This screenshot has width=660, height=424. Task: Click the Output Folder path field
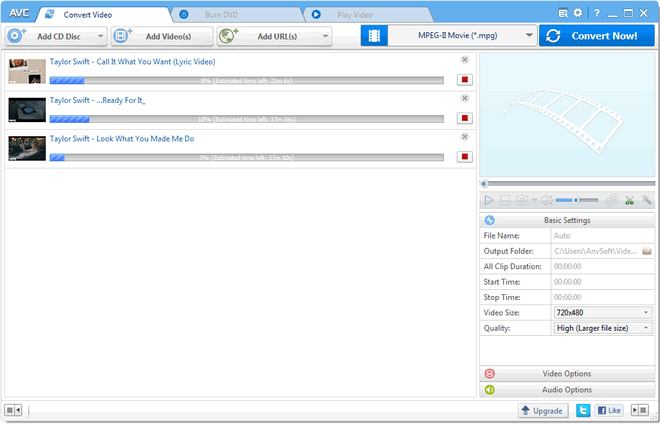coord(596,251)
